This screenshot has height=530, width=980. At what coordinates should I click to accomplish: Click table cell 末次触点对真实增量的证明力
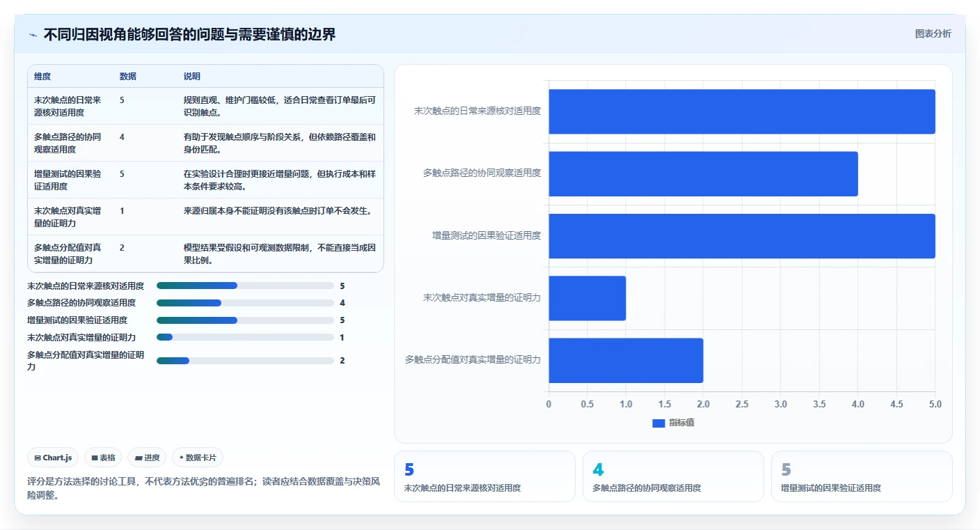[68, 217]
